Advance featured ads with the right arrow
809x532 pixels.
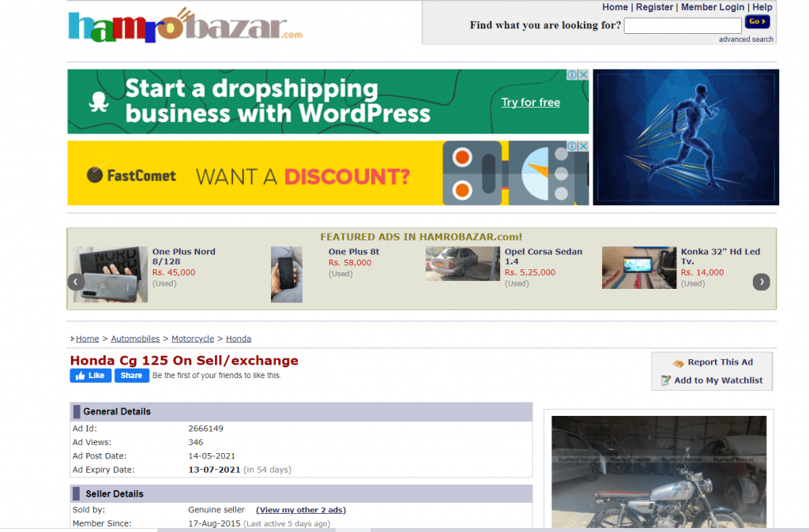[761, 281]
